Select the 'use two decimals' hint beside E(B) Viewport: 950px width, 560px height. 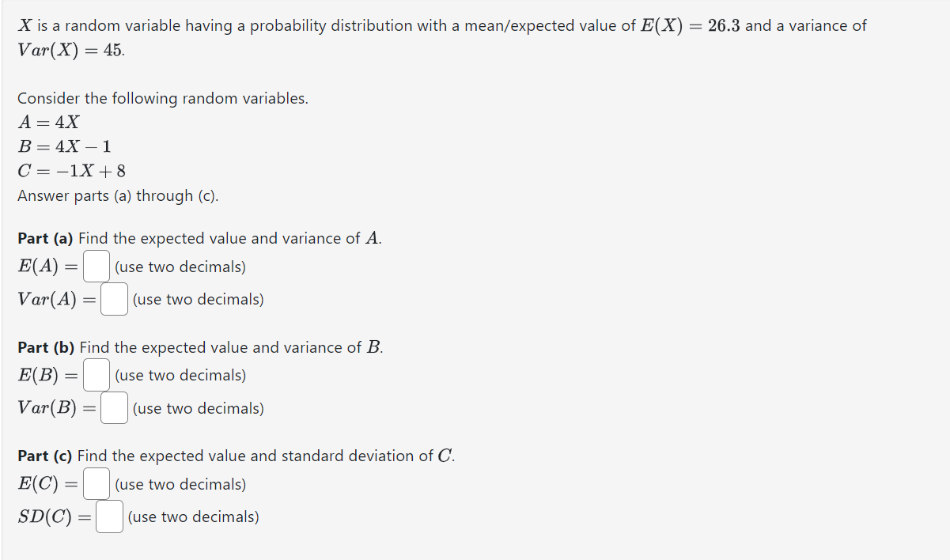[179, 376]
